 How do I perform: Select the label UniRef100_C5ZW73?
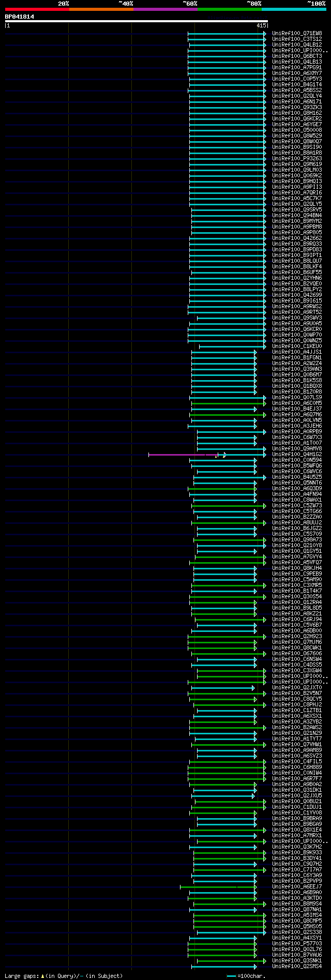pyautogui.click(x=297, y=505)
